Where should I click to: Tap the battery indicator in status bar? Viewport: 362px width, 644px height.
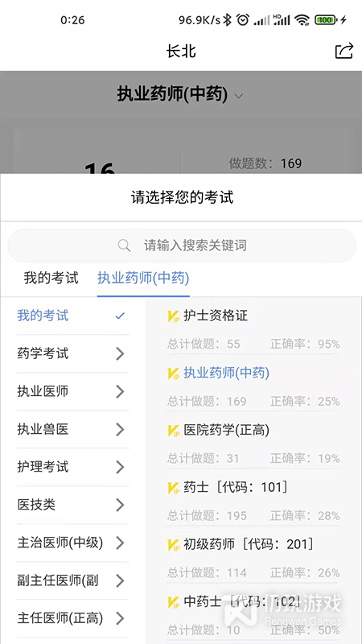(x=326, y=19)
